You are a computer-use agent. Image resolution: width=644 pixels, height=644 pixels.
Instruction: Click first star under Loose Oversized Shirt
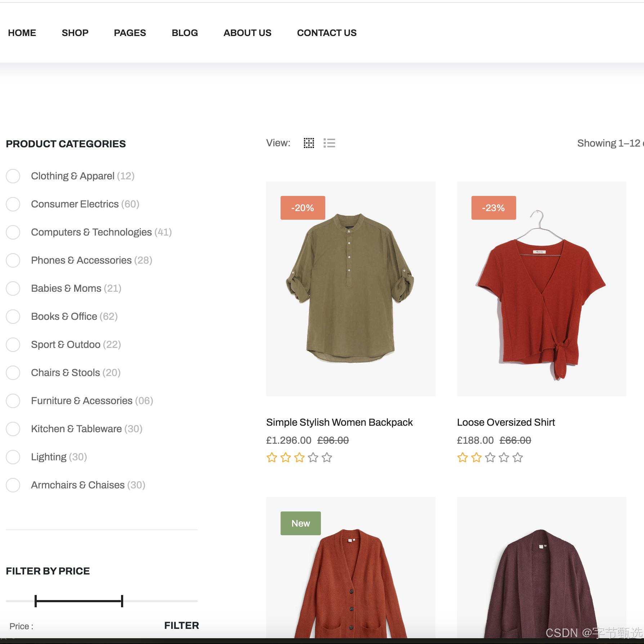[x=462, y=457]
